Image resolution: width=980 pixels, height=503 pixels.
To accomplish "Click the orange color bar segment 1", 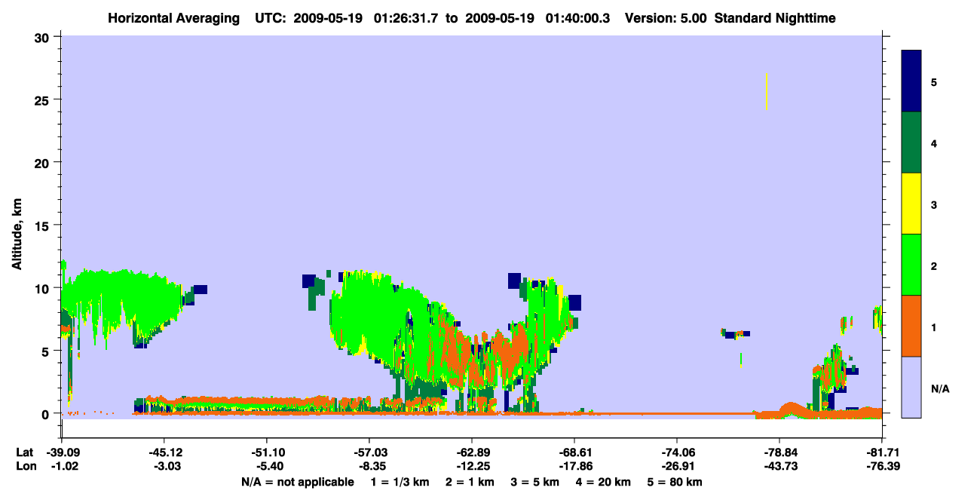I will (911, 326).
